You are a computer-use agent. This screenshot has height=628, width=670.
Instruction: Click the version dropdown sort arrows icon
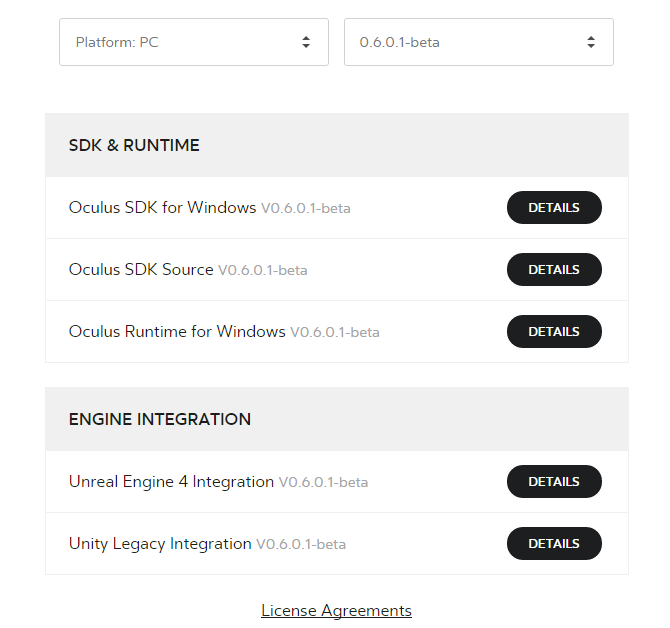coord(591,42)
